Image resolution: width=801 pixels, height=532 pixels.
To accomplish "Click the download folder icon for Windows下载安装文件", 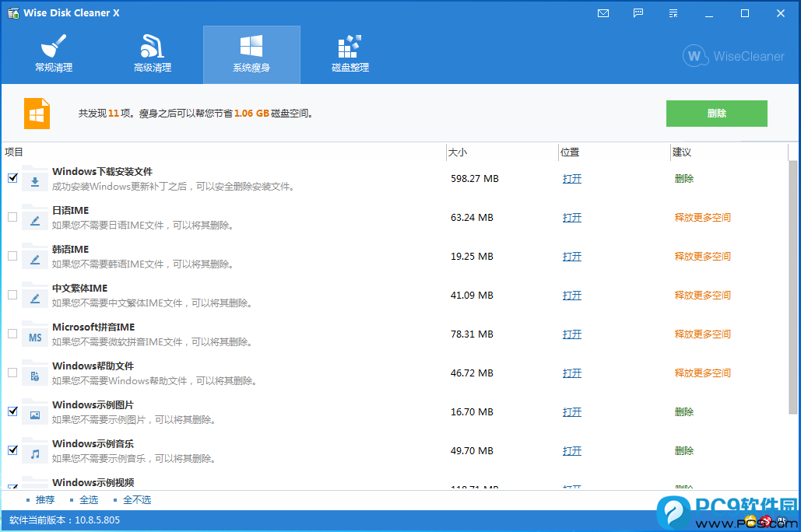I will (x=35, y=179).
